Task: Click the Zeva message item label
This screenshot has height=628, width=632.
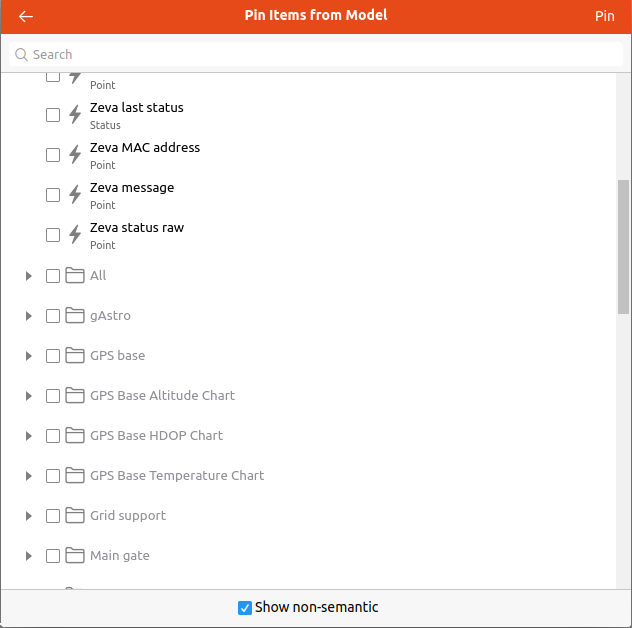Action: 132,188
